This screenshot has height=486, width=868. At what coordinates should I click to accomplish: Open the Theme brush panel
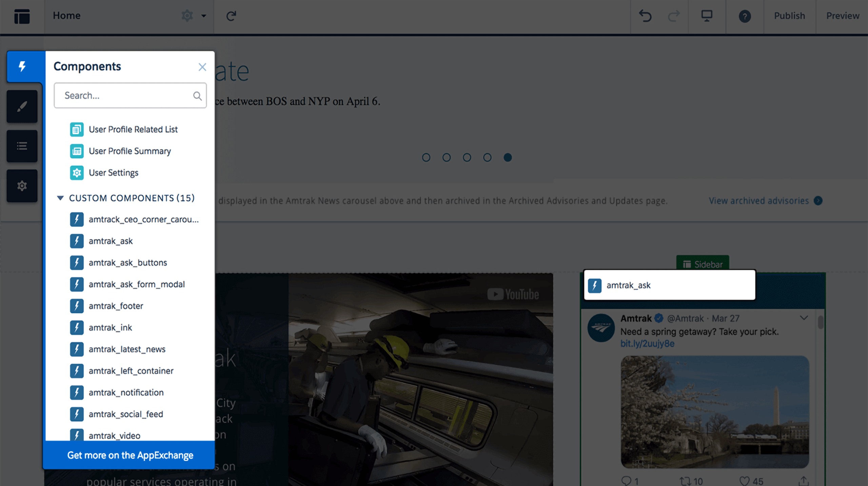click(x=22, y=106)
